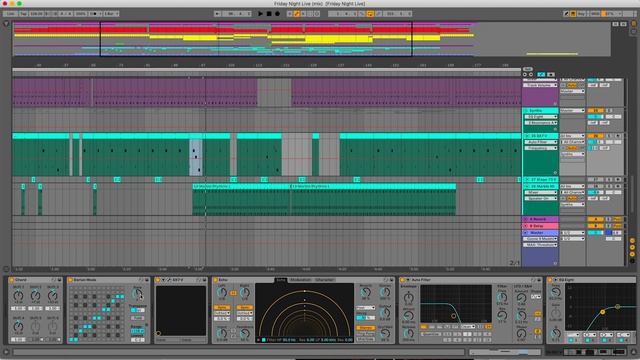Click the Link button in the control bar
Image resolution: width=640 pixels, height=360 pixels.
tap(10, 13)
